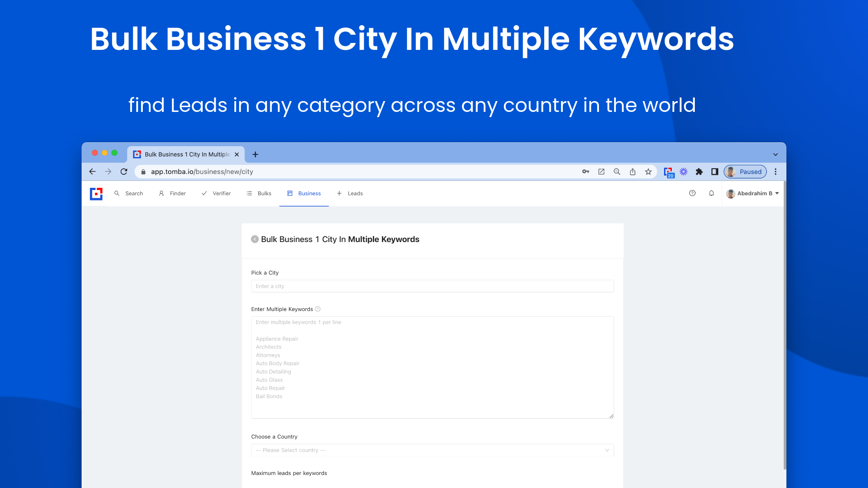Click the open-in-app icon in address bar
The width and height of the screenshot is (868, 488).
click(601, 172)
